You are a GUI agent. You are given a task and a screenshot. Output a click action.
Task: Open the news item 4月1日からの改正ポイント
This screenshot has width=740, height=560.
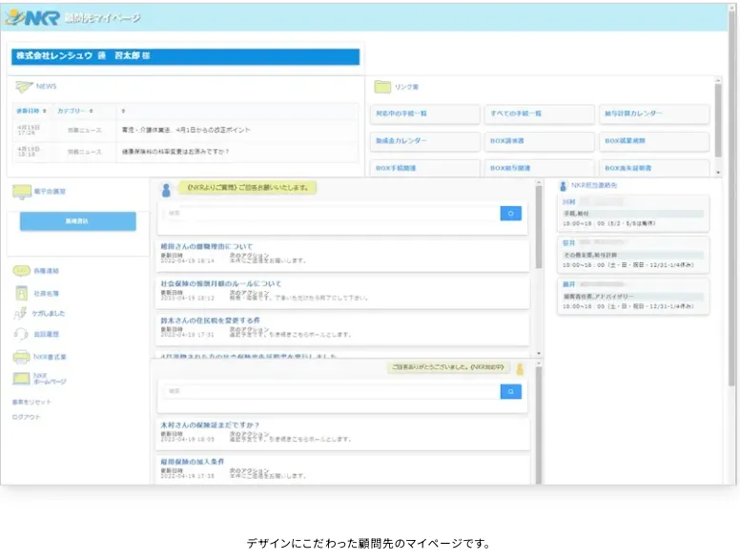(186, 130)
